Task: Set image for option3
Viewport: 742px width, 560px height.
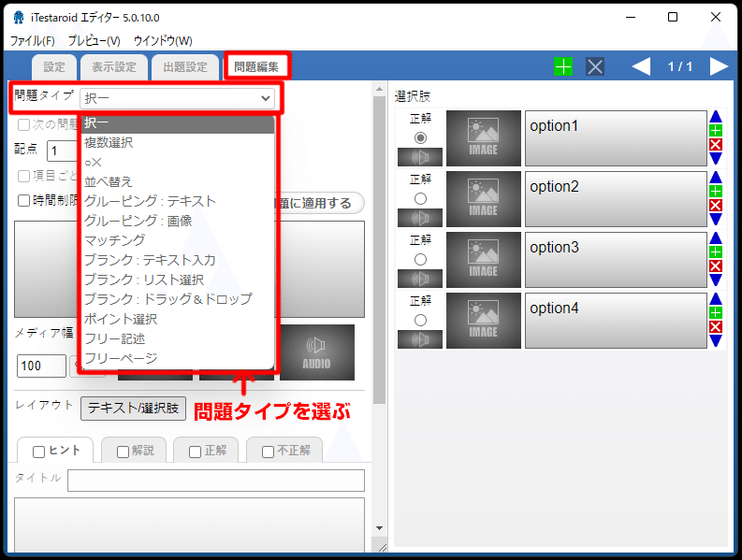Action: (483, 259)
